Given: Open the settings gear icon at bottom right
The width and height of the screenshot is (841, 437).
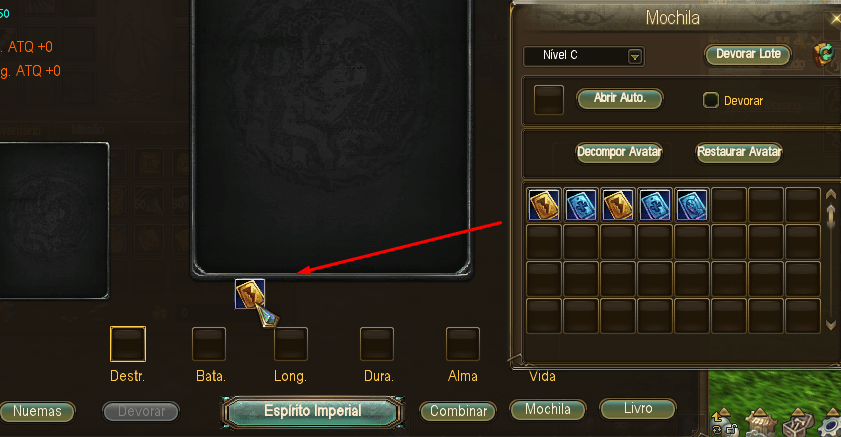Looking at the screenshot, I should [831, 426].
